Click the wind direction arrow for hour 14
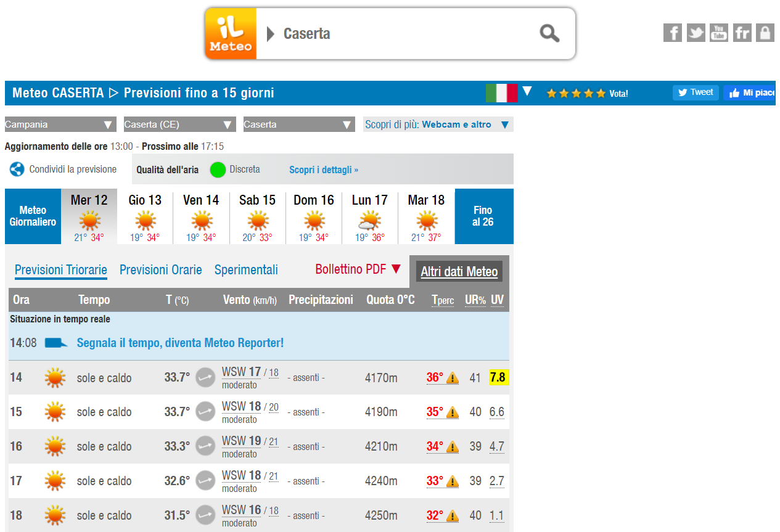The width and height of the screenshot is (780, 532). [205, 377]
